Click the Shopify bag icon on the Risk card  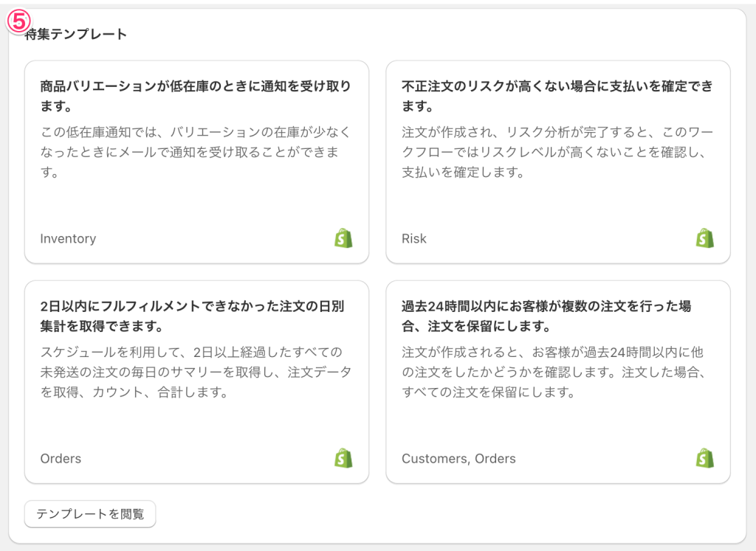click(x=705, y=238)
